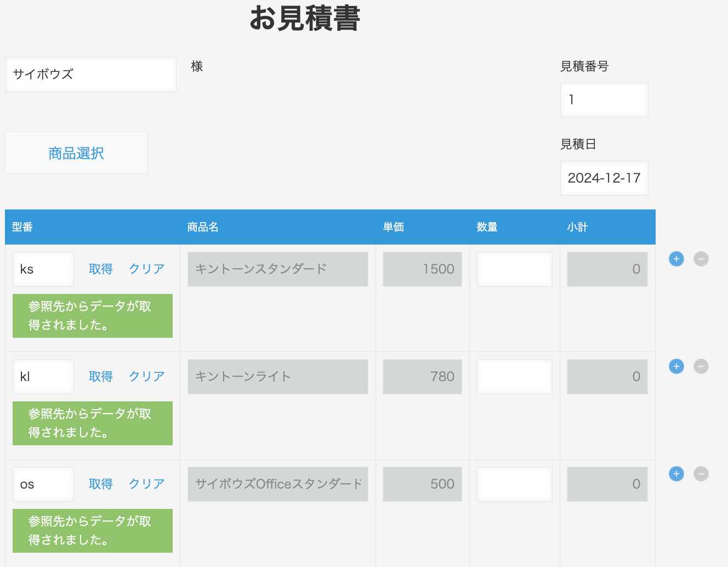Click 取得 for the ks model number

101,269
